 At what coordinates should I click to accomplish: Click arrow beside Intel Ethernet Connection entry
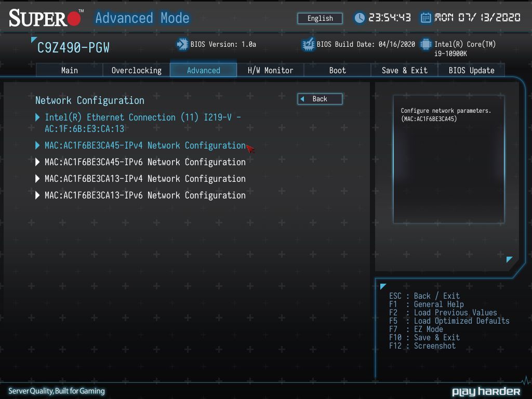pyautogui.click(x=37, y=117)
